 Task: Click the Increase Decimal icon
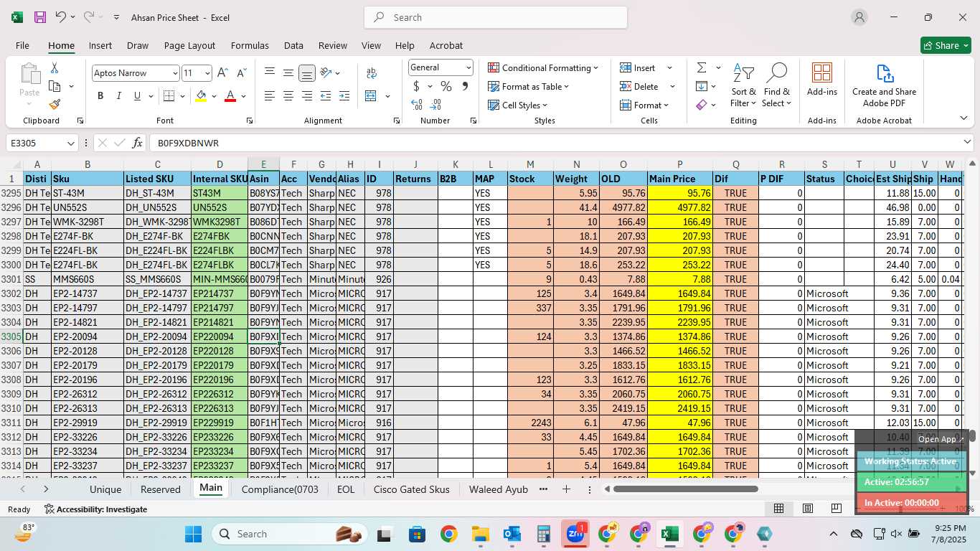(417, 104)
